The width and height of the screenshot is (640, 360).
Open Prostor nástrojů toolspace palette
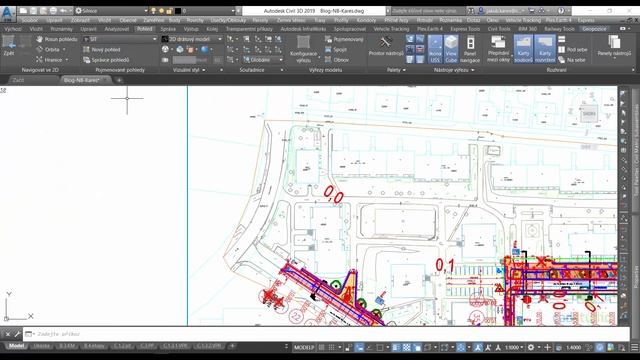(386, 46)
